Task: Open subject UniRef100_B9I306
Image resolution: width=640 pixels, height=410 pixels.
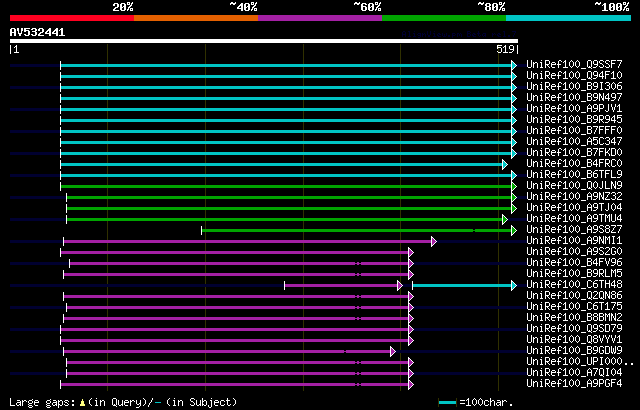Action: (x=574, y=86)
